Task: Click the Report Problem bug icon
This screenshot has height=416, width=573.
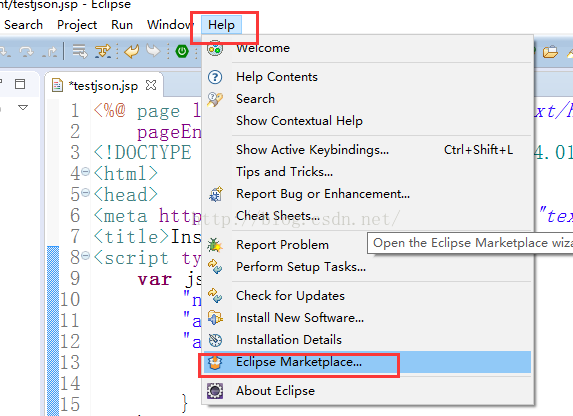Action: (215, 245)
